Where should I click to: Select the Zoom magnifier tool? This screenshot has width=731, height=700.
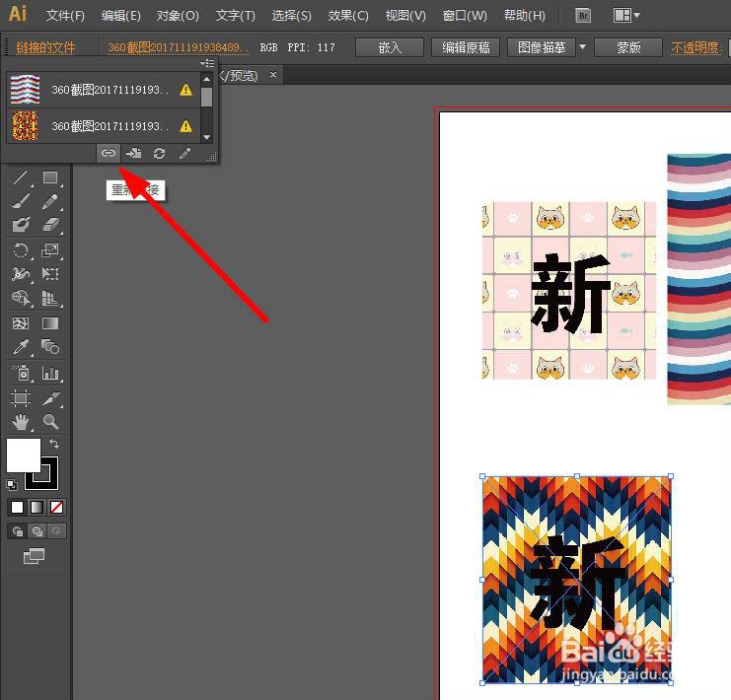(50, 422)
